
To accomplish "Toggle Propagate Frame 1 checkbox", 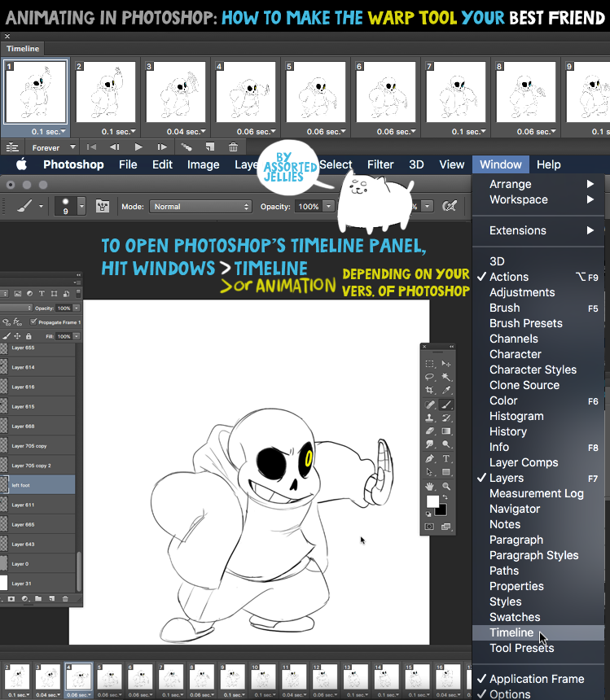I will pyautogui.click(x=33, y=322).
